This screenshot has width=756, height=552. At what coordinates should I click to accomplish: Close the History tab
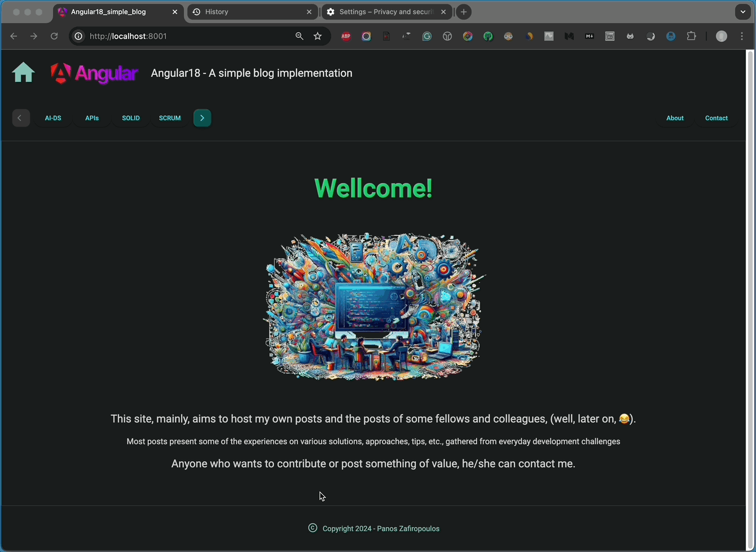(x=309, y=12)
